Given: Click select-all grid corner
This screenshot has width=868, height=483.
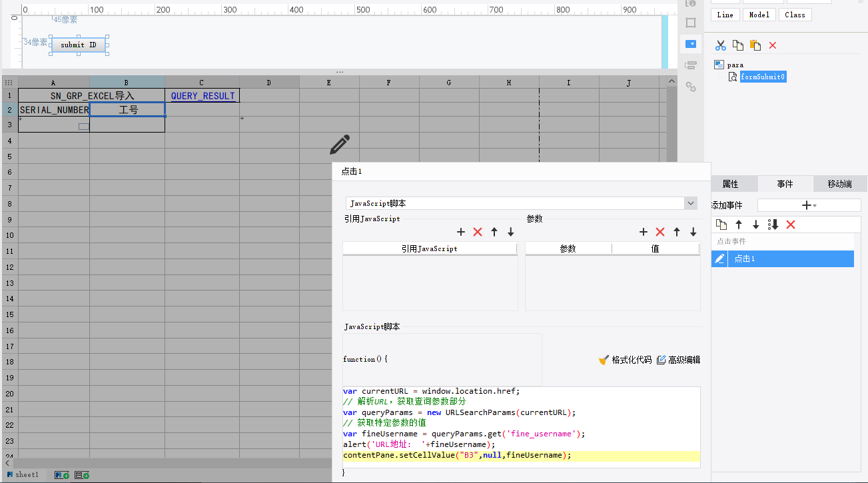Looking at the screenshot, I should (9, 83).
